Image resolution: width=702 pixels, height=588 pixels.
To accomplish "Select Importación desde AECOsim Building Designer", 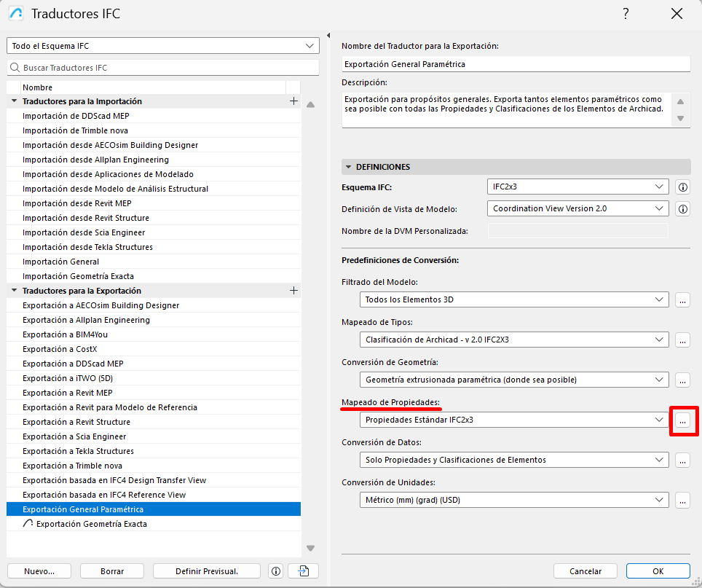I will tap(154, 145).
